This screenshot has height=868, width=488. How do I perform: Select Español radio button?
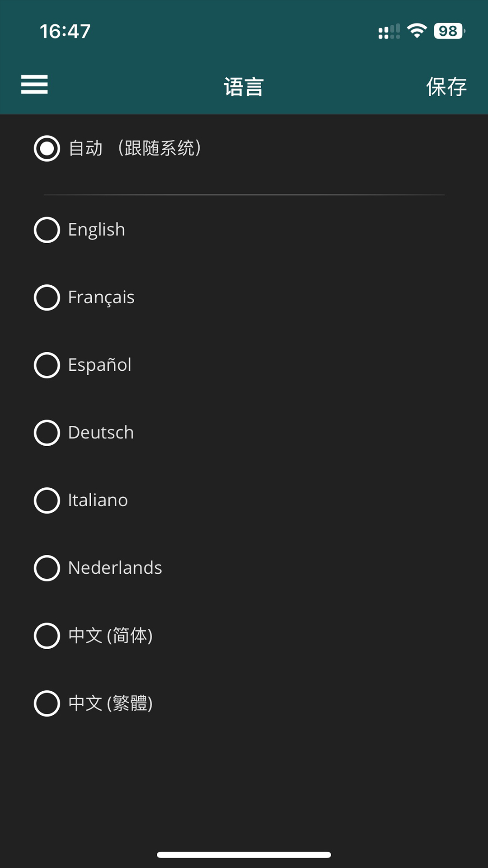tap(47, 365)
